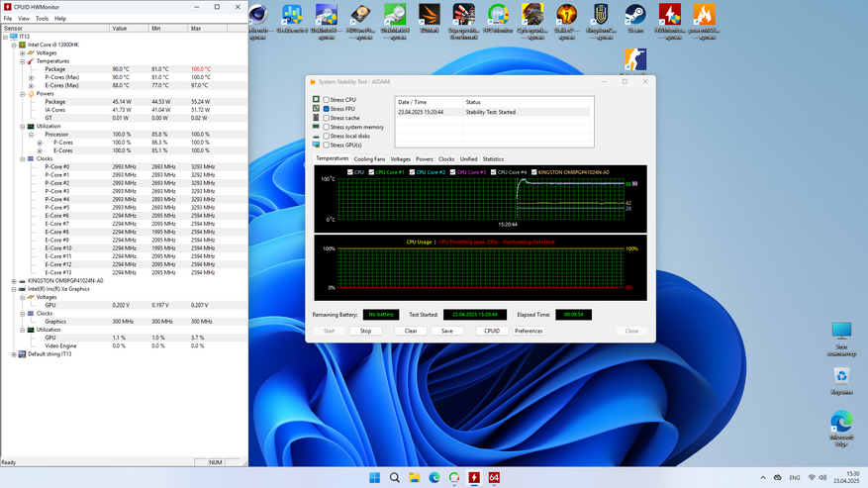The image size is (868, 488).
Task: Select the Intel Core i9 13900HK processor icon
Action: [x=22, y=45]
